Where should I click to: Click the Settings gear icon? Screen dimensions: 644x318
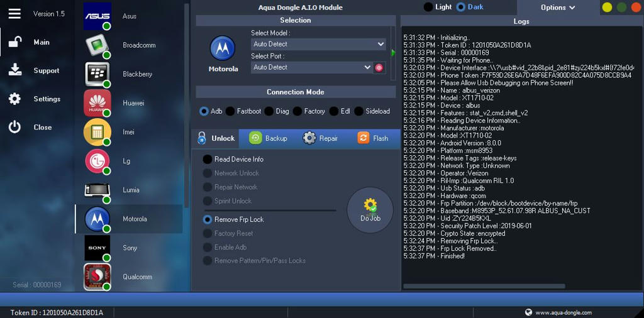click(x=14, y=99)
